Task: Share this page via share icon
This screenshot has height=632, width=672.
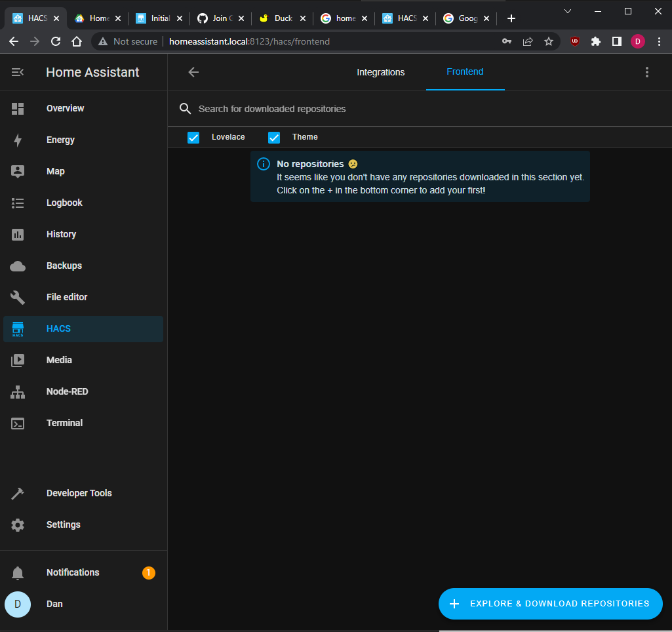Action: (528, 41)
